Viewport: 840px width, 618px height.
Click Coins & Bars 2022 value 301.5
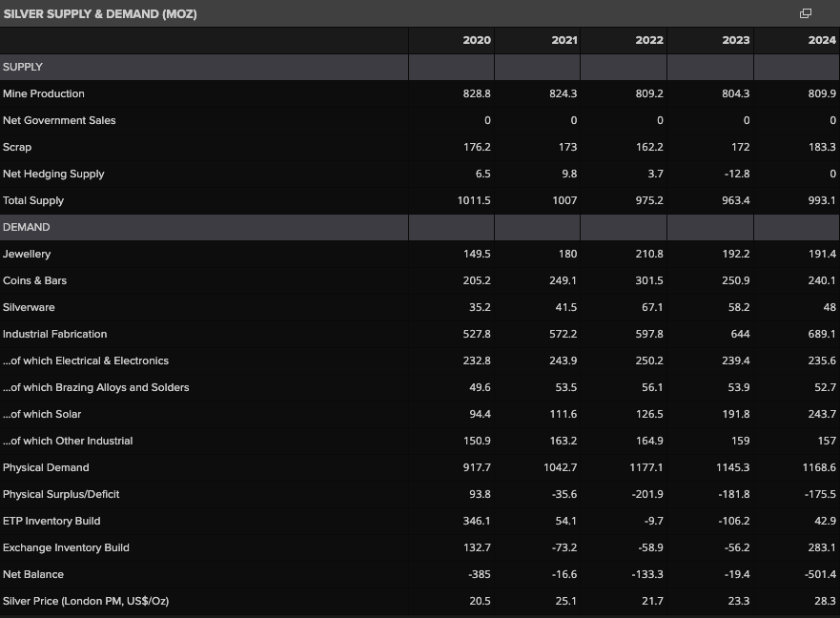click(x=649, y=280)
